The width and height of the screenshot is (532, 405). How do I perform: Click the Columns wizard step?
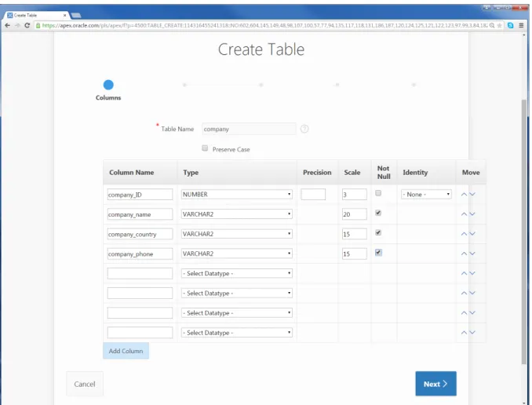[108, 90]
